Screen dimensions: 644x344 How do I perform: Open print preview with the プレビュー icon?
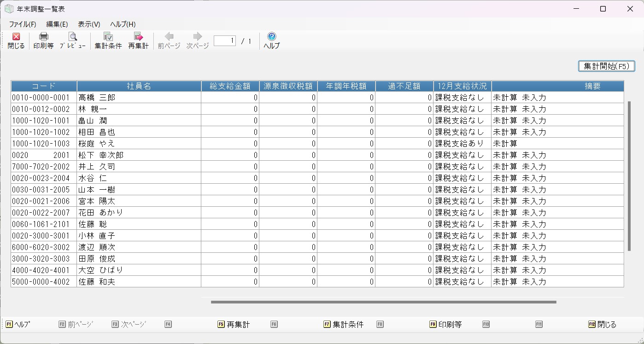click(73, 37)
